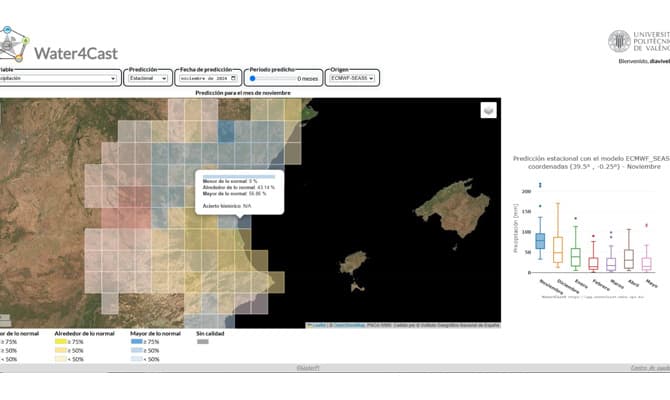
Task: Open the map layers control icon
Action: click(x=488, y=111)
